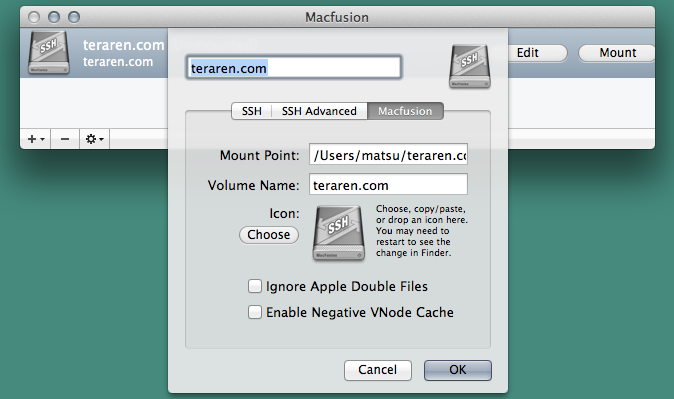
Task: Click the SSH drive icon in favorites list
Action: (49, 52)
